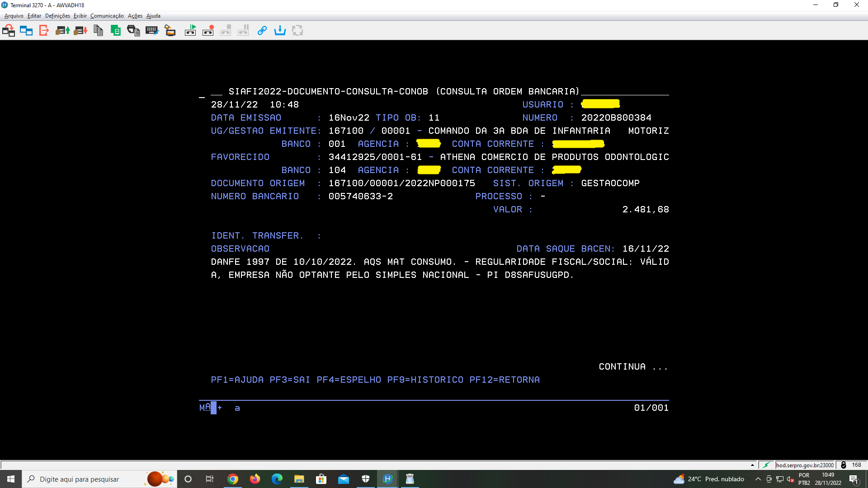Open the keyboard remap icon
Viewport: 868px width, 488px height.
coord(152,31)
